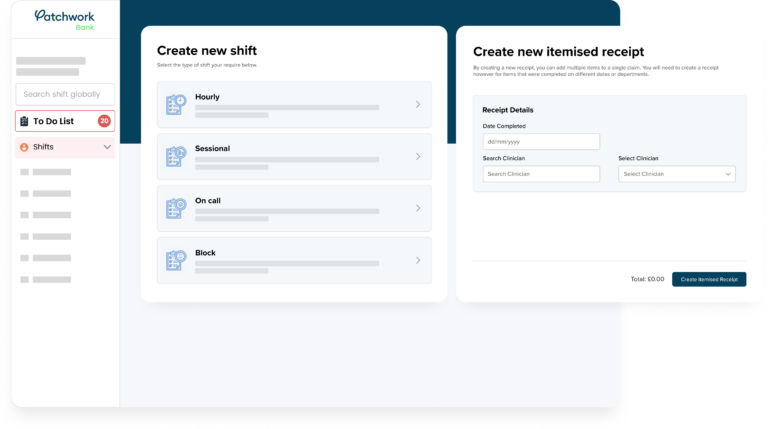Choose the On call shift type row
Image resolution: width=768 pixels, height=429 pixels.
pos(294,209)
